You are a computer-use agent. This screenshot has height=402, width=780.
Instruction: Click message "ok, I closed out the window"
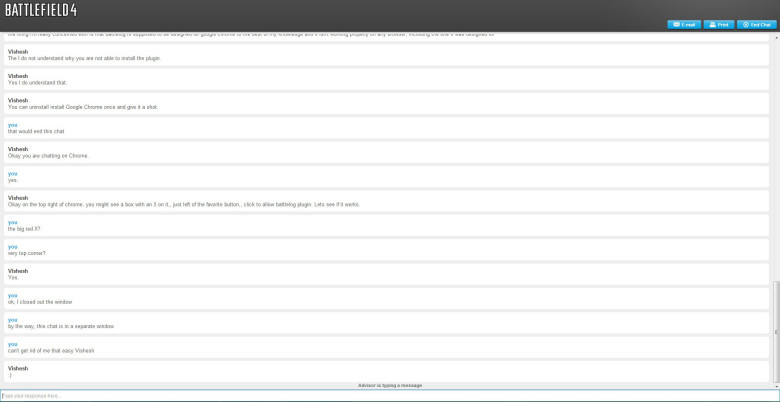click(387, 299)
